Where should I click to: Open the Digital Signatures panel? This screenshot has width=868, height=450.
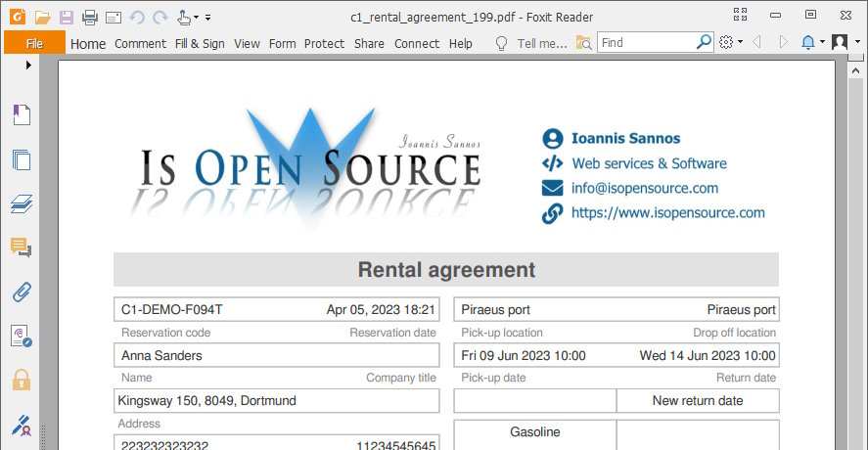pos(21,336)
